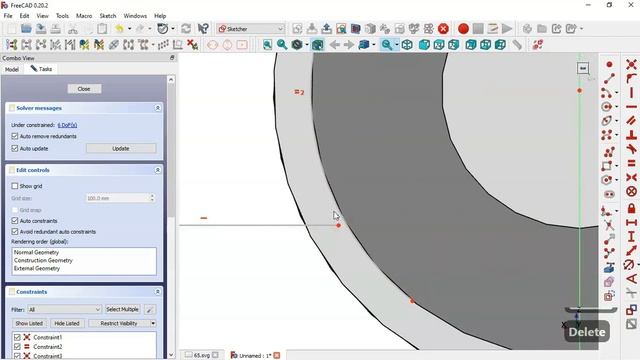This screenshot has height=360, width=640.
Task: Select the Create conic tool
Action: pyautogui.click(x=607, y=121)
